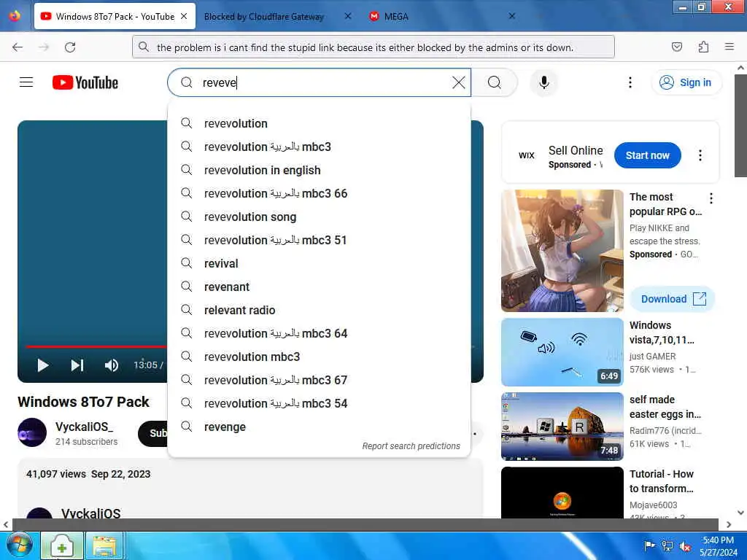Select the 'revenge' suggestion
Image resolution: width=747 pixels, height=560 pixels.
[x=320, y=427]
